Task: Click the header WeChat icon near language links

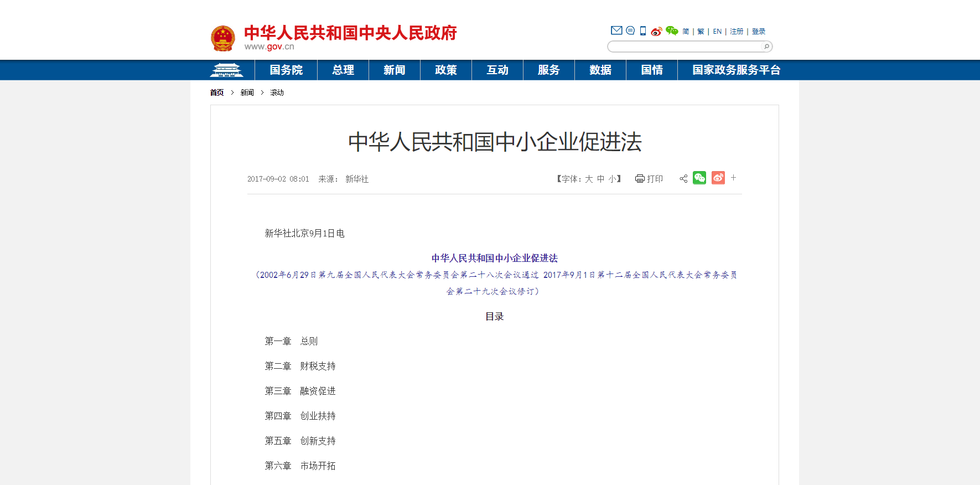Action: 672,30
